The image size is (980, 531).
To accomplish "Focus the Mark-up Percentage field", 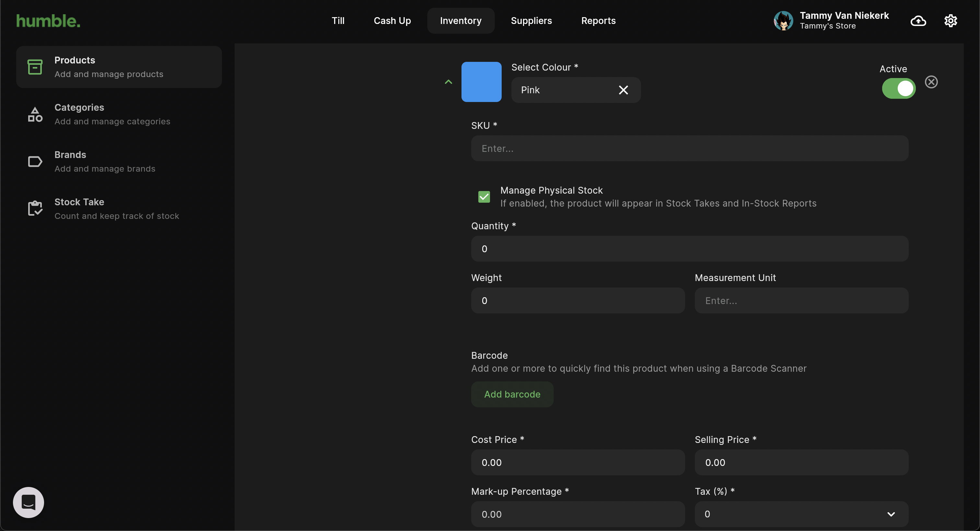I will click(577, 514).
